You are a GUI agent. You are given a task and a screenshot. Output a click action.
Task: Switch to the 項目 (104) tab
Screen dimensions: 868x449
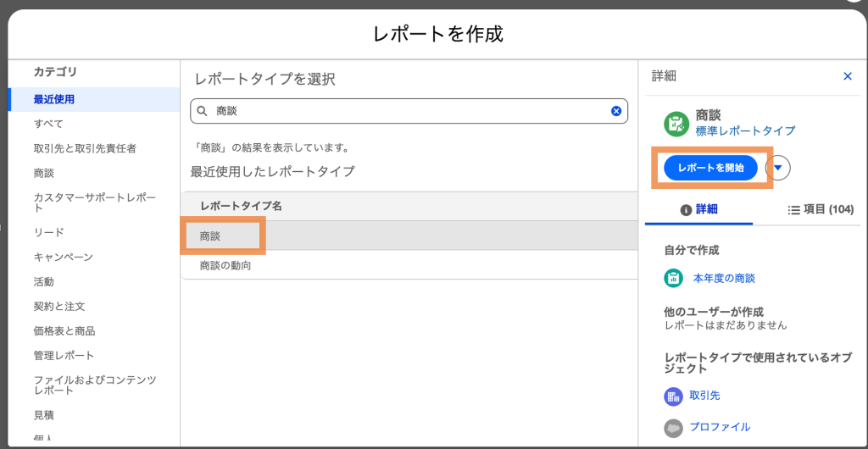click(x=821, y=209)
